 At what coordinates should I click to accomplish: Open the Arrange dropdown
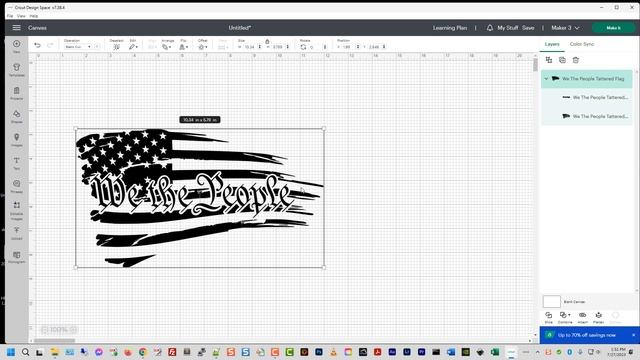click(167, 47)
